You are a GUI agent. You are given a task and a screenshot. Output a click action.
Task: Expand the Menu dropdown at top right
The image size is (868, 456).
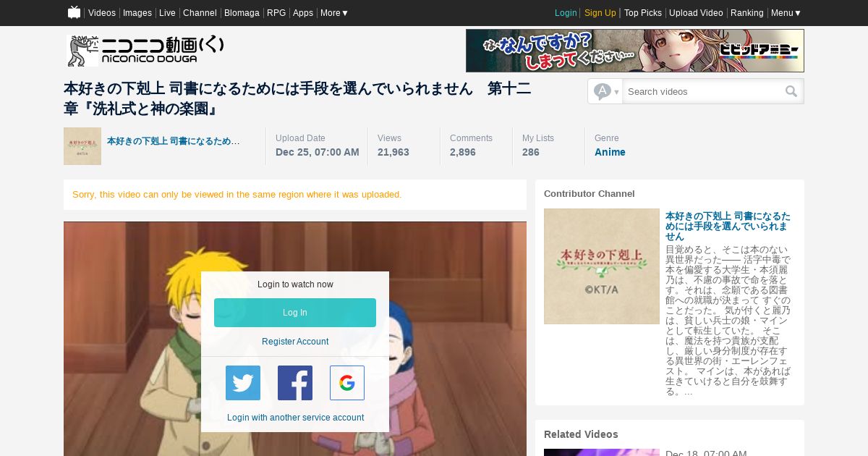pos(786,13)
